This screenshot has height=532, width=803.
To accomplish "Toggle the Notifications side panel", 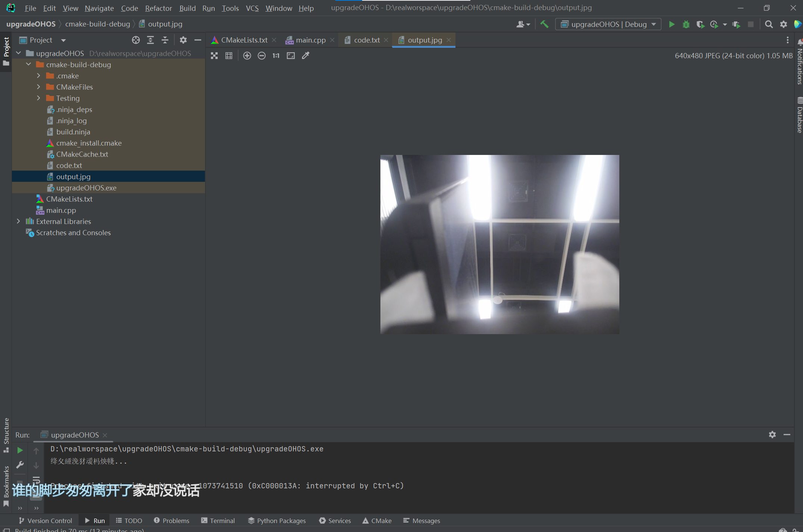I will pos(799,62).
